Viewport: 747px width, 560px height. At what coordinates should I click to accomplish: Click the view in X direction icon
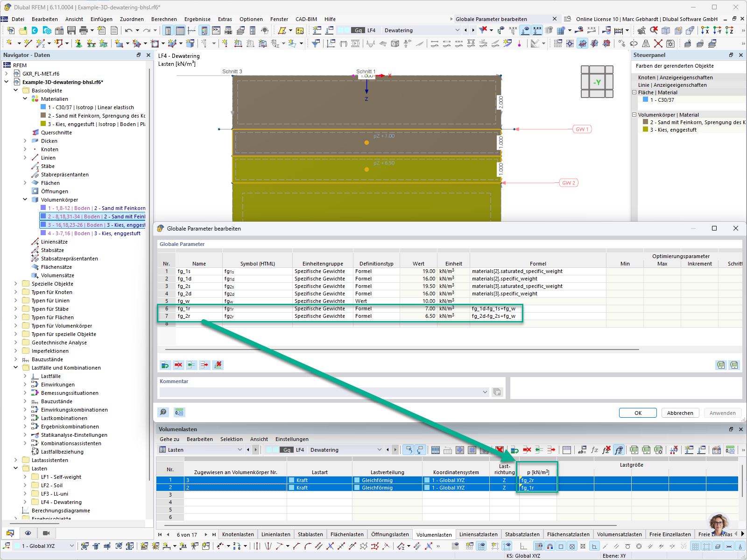705,30
